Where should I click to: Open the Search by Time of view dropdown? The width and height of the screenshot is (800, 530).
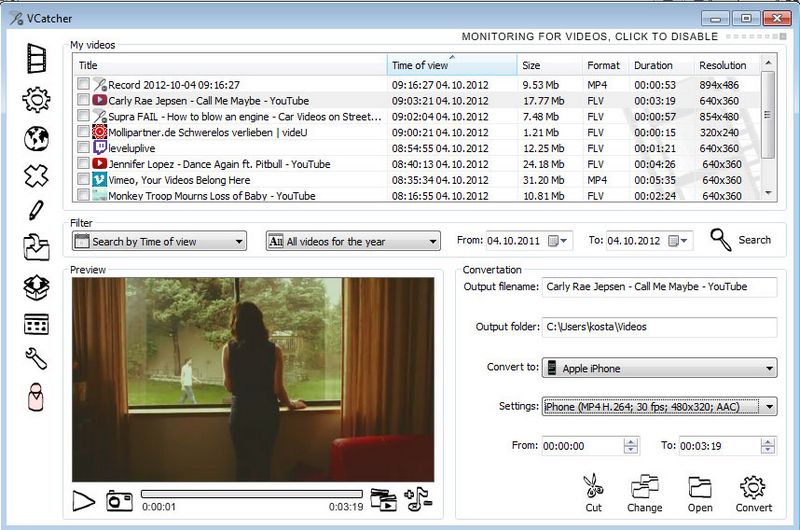pos(159,241)
